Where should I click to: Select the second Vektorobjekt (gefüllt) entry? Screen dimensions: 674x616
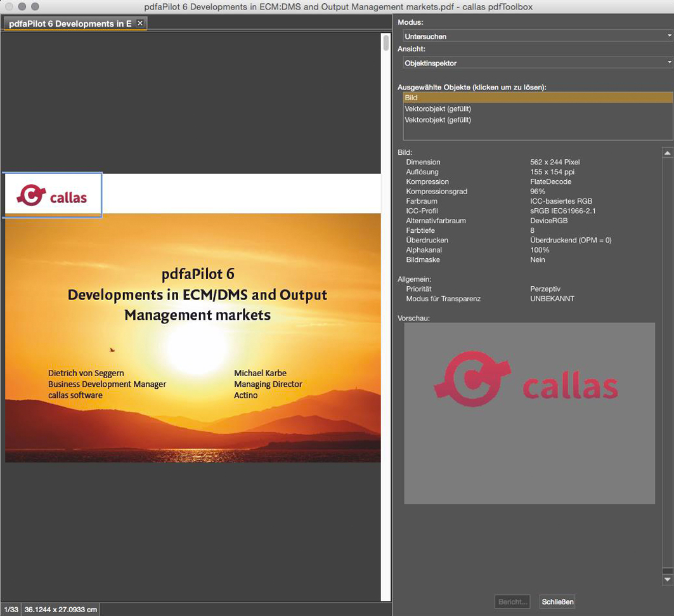point(437,120)
